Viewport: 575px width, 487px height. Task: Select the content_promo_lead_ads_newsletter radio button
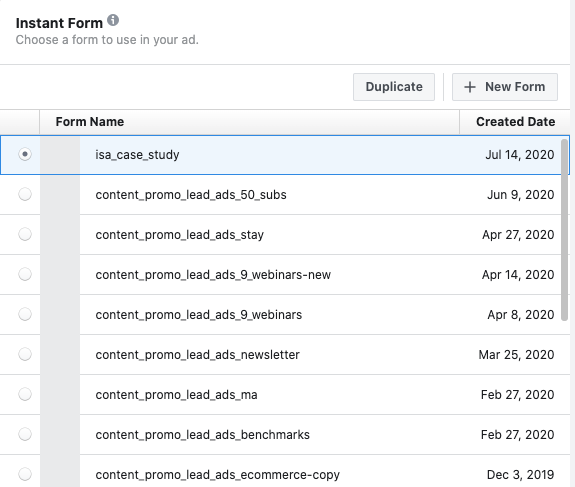coord(25,354)
